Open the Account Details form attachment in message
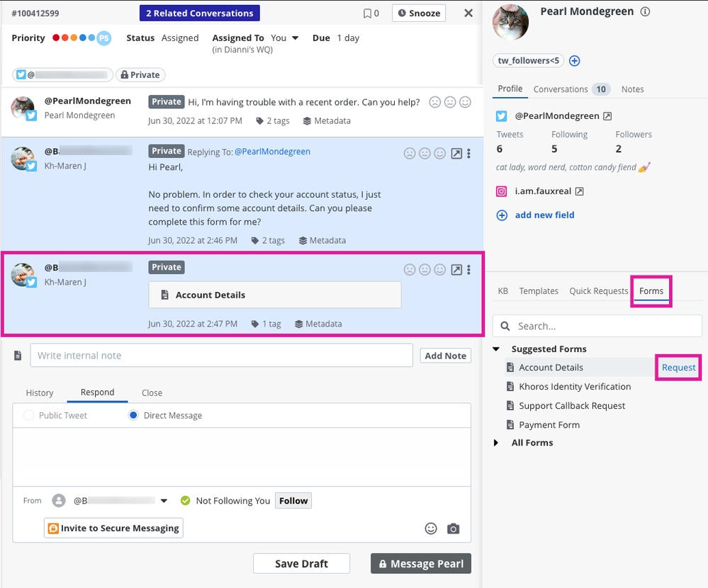 [x=274, y=295]
